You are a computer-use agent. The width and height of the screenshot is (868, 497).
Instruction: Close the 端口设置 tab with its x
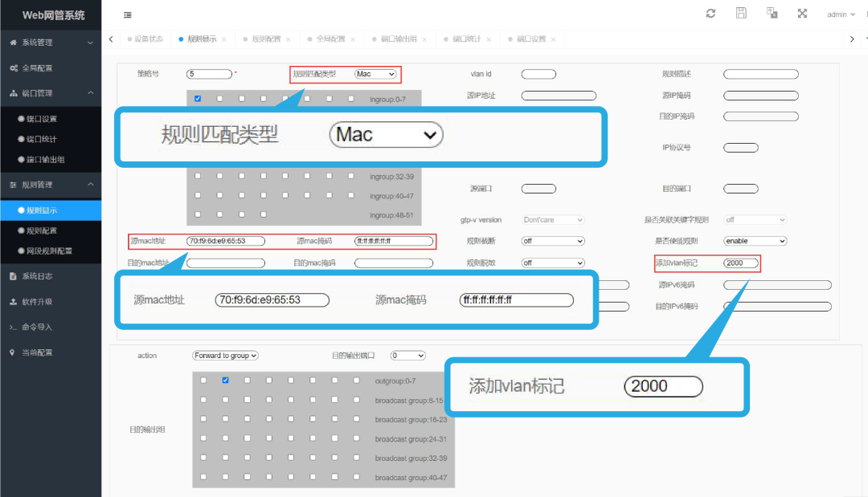point(553,39)
